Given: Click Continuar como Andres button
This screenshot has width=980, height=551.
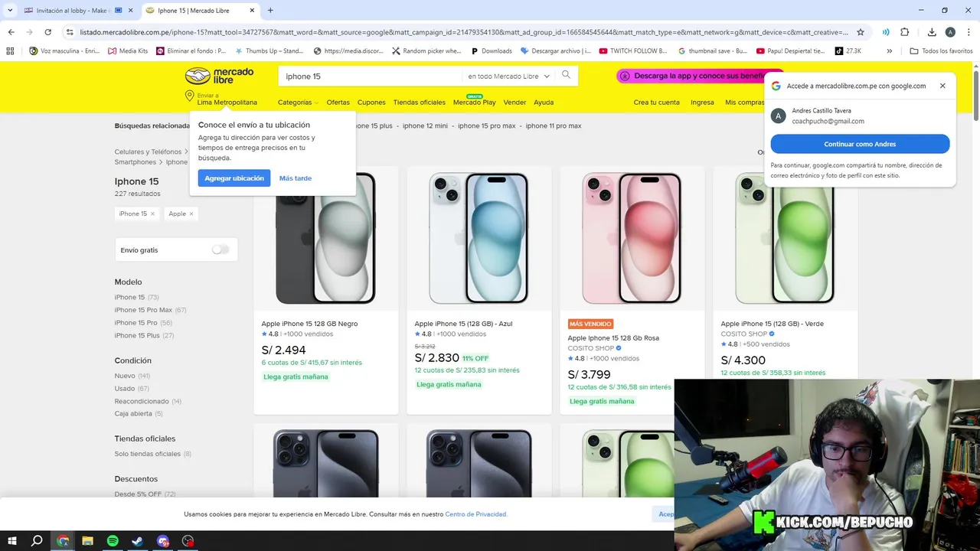Looking at the screenshot, I should point(860,144).
